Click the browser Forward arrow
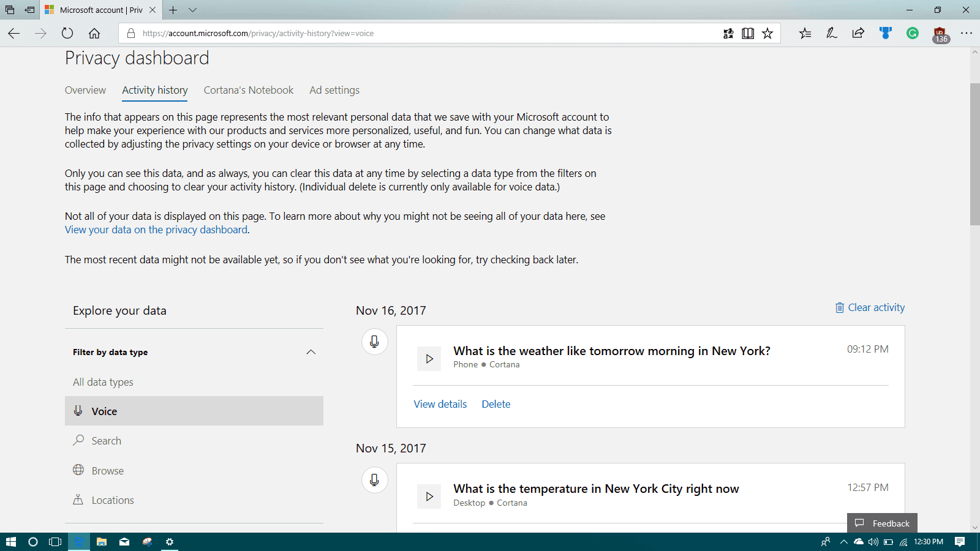This screenshot has height=551, width=980. [x=40, y=34]
